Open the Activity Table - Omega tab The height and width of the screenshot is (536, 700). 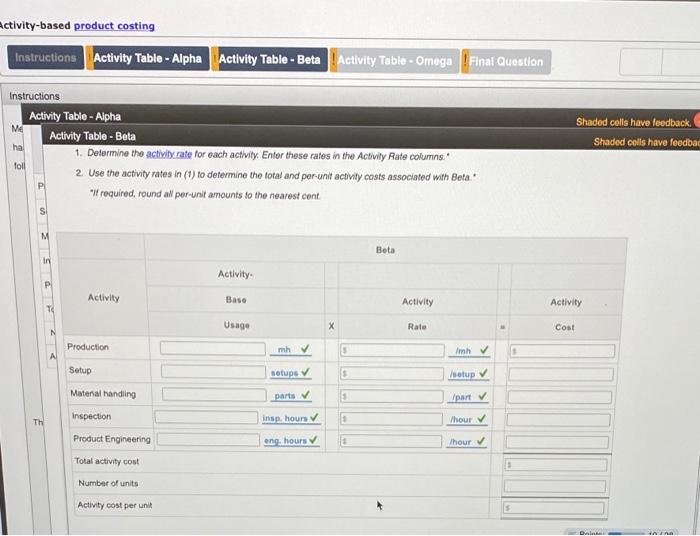[395, 61]
